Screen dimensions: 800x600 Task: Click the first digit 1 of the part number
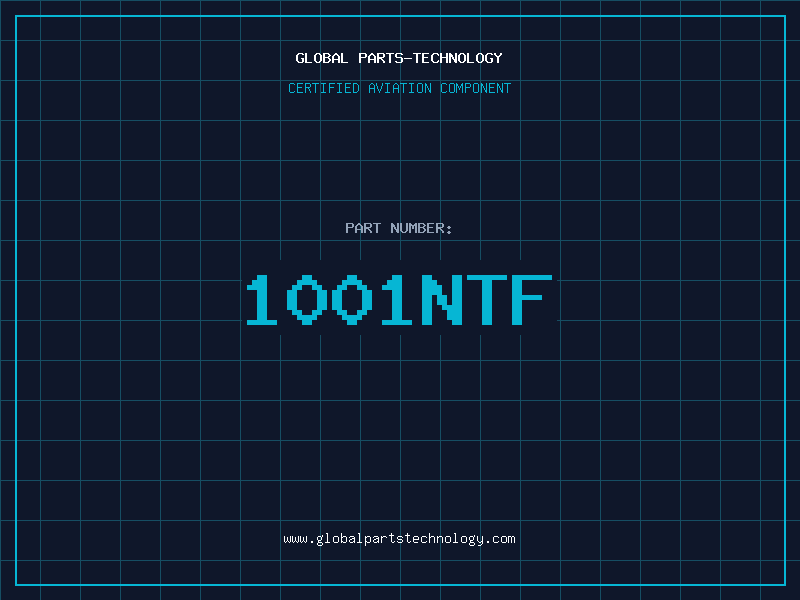(265, 300)
